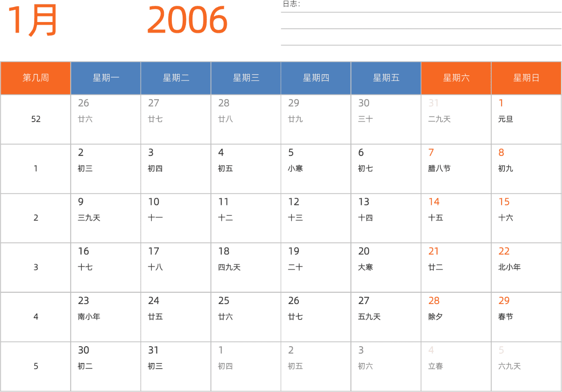562x392 pixels.
Task: Click January 12 labeled 十三
Action: [x=316, y=218]
